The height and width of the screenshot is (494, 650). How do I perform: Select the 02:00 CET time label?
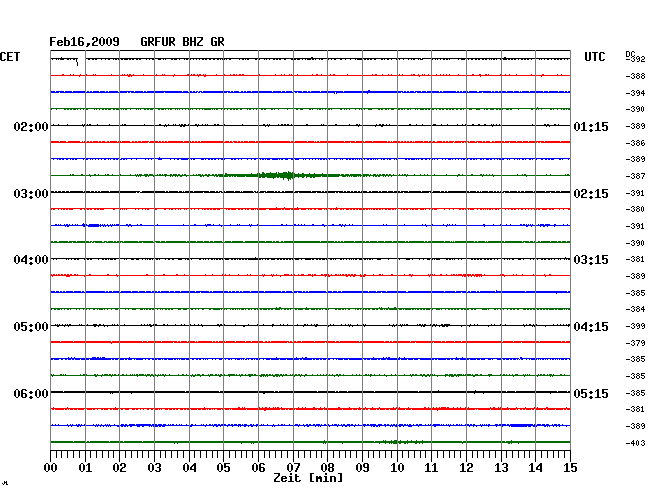pos(31,126)
